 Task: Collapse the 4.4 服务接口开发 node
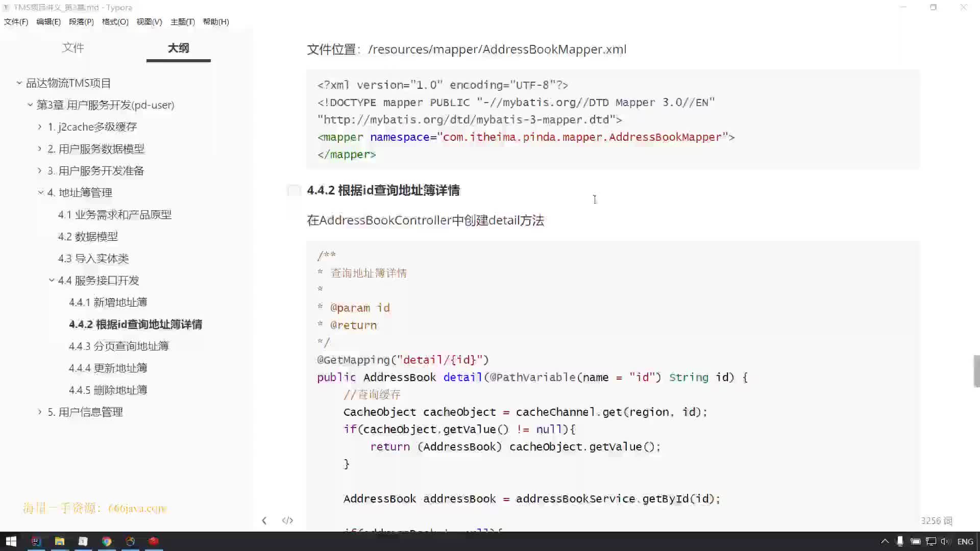coord(52,280)
